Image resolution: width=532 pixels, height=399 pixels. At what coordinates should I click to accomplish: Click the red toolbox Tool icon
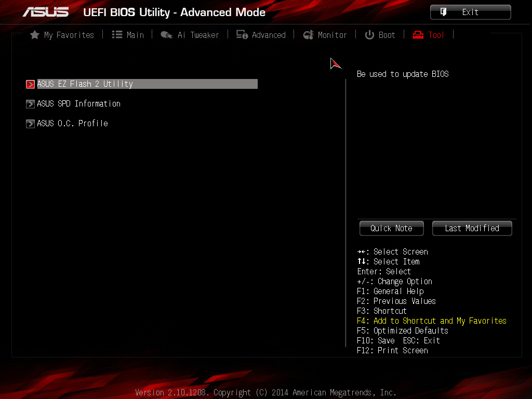[x=418, y=35]
